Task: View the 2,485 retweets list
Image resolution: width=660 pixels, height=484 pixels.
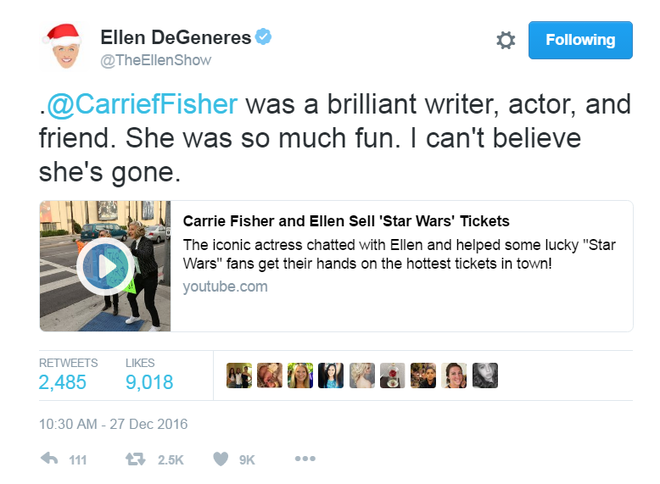Action: point(62,382)
